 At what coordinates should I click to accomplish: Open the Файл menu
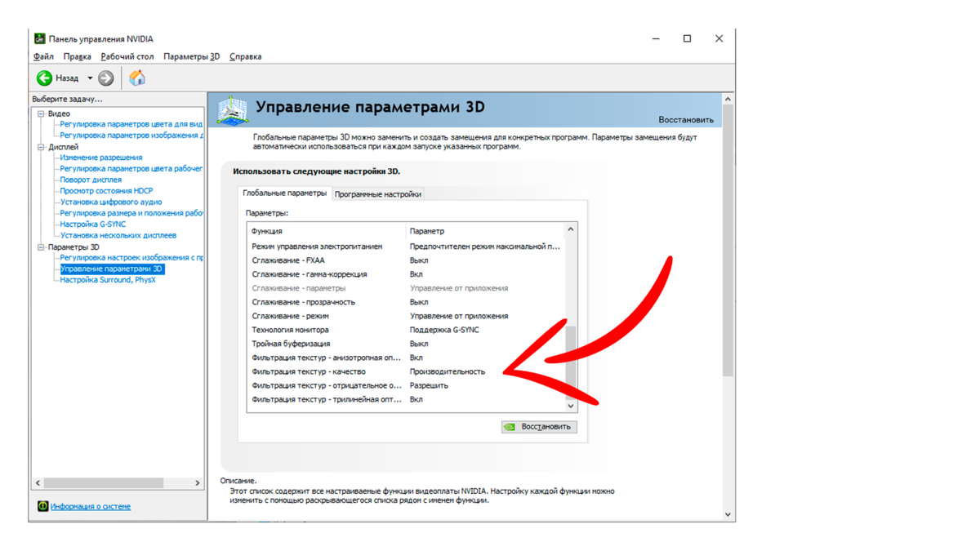tap(43, 56)
